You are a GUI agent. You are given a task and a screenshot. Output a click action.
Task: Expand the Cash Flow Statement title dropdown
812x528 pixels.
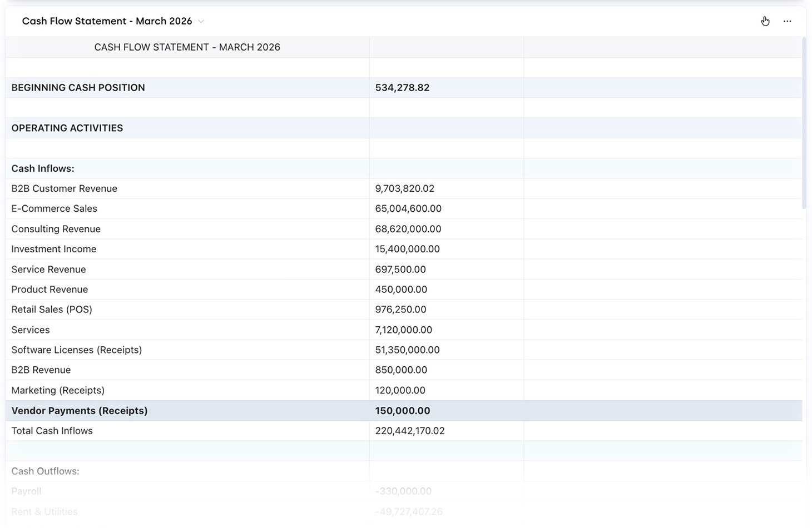(x=201, y=21)
